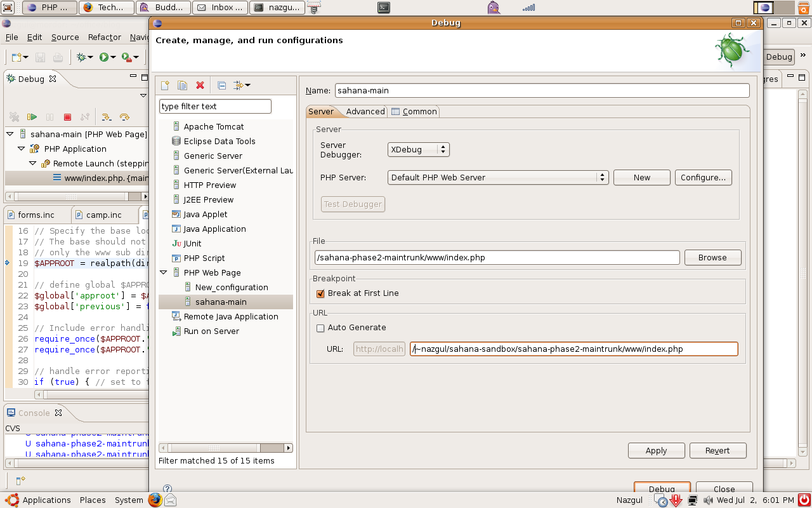Focus the Name field containing sahana-main
Screen dimensions: 812x508
coord(542,90)
